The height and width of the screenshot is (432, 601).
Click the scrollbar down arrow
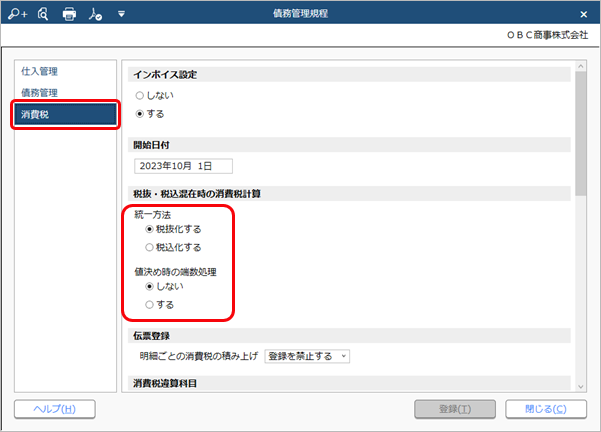581,386
